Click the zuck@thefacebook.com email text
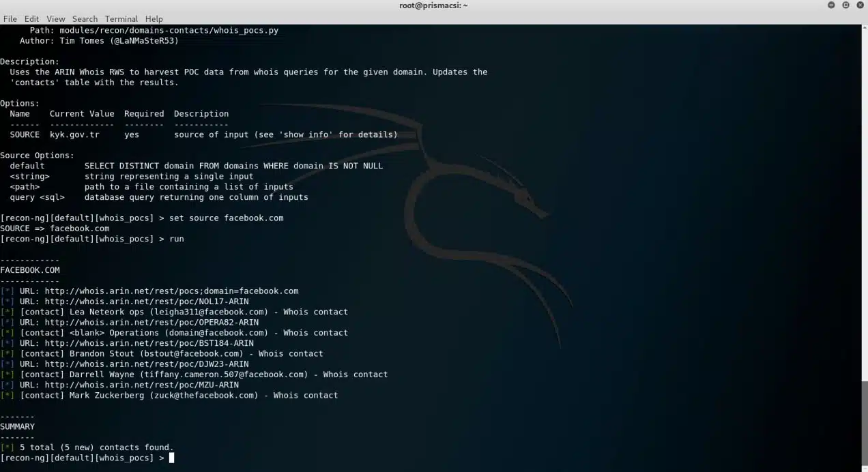Image resolution: width=868 pixels, height=472 pixels. point(204,395)
